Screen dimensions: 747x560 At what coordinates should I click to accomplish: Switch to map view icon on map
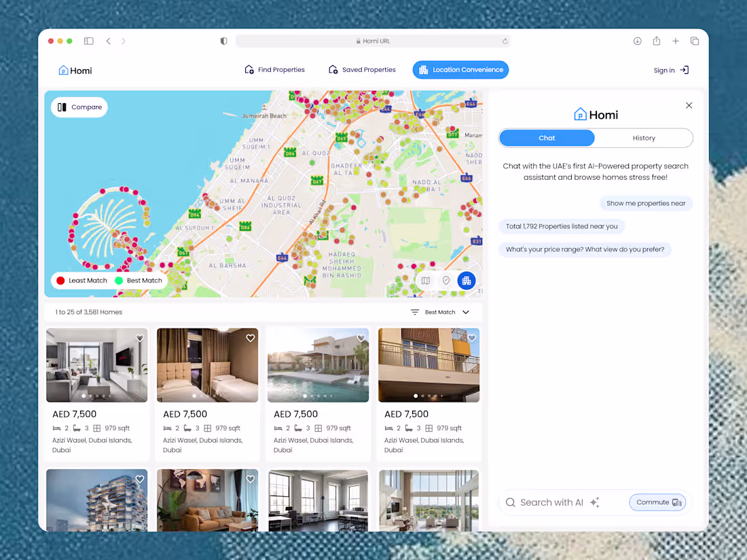click(425, 280)
